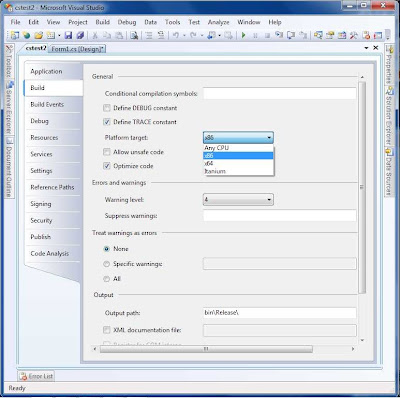Click the Redo arrow icon
Viewport: 400px width, 398px height.
click(x=193, y=35)
